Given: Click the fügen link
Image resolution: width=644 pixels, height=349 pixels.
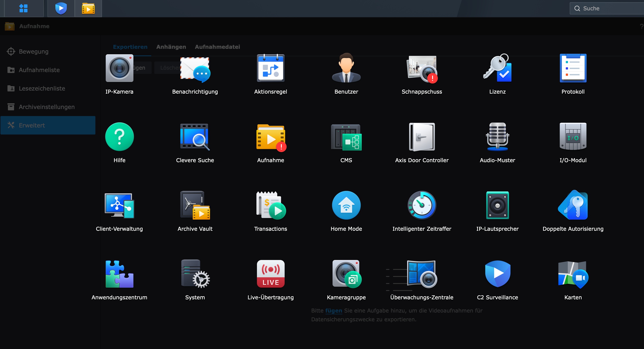Looking at the screenshot, I should (x=333, y=311).
